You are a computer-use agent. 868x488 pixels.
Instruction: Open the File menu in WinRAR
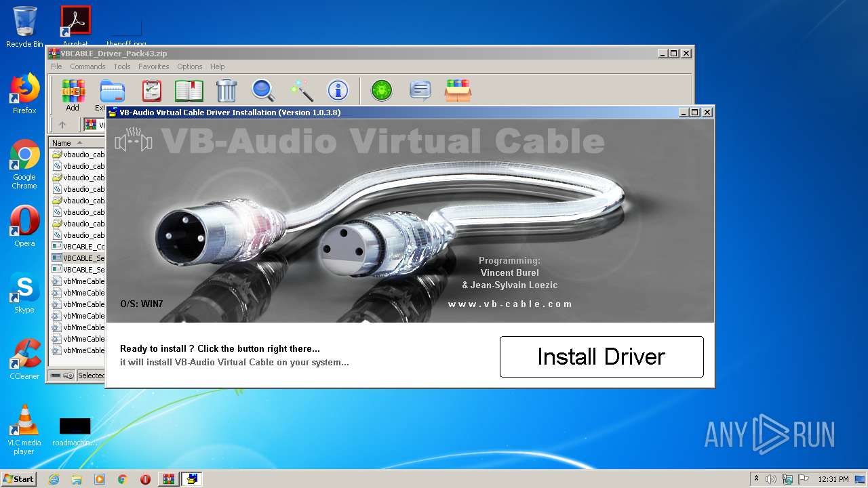pyautogui.click(x=56, y=66)
